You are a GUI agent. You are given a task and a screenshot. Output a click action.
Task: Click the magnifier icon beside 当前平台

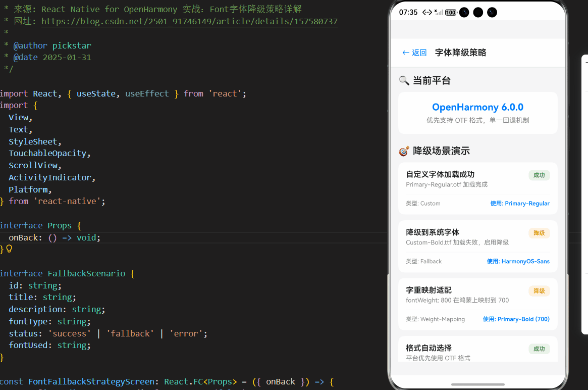[404, 80]
